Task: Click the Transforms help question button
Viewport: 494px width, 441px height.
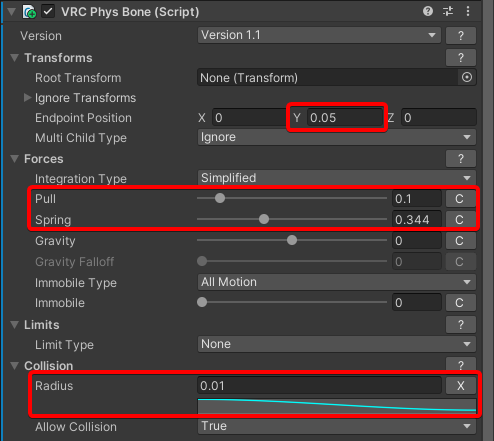Action: (461, 58)
